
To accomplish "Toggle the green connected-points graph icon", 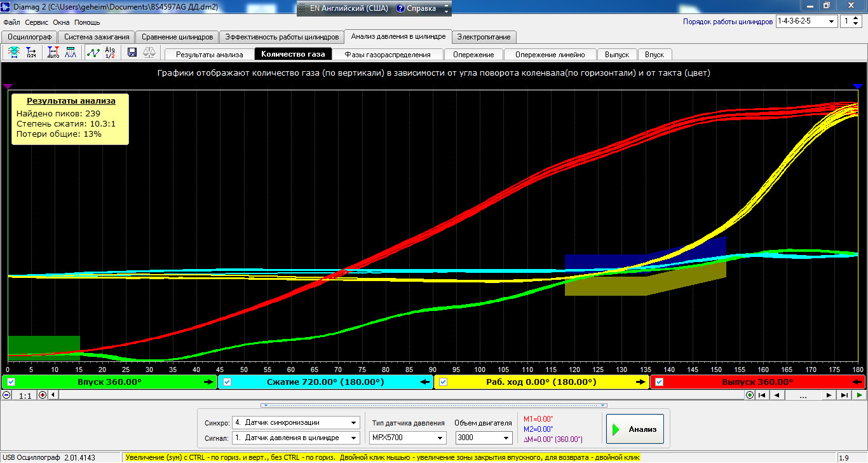I will (x=93, y=53).
